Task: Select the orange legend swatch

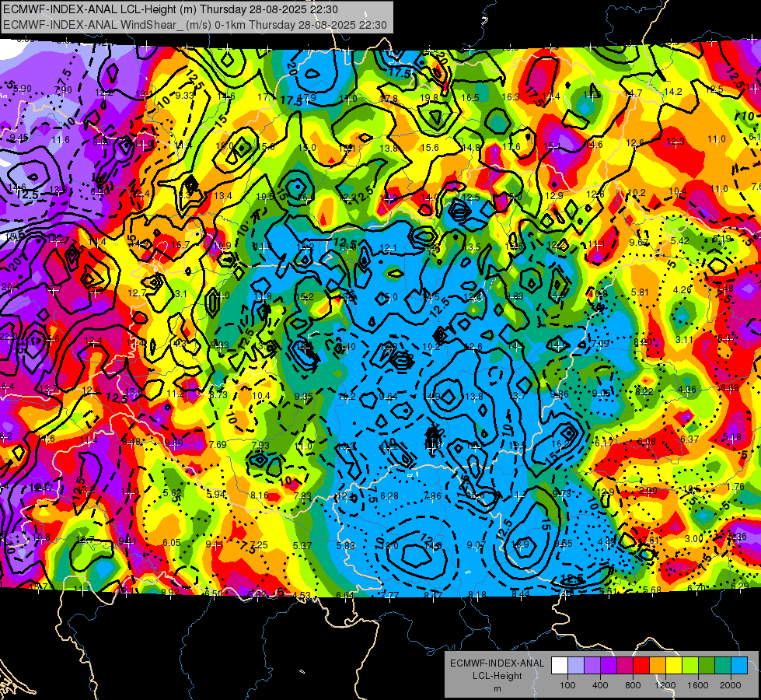Action: coord(658,666)
